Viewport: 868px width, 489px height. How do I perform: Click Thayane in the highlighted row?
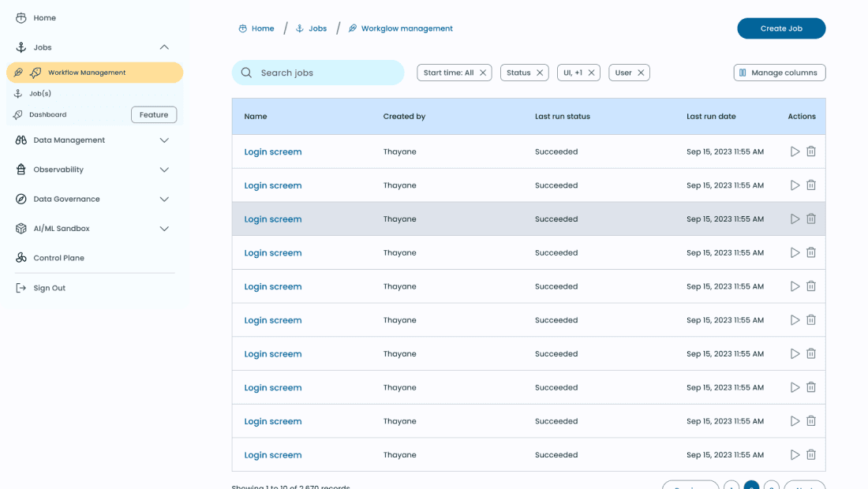(400, 219)
